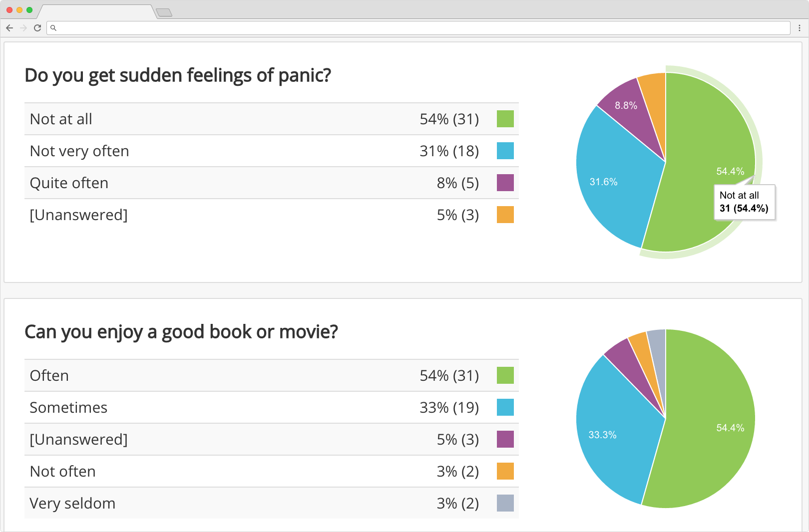809x532 pixels.
Task: Click the browser back navigation arrow
Action: click(x=9, y=28)
